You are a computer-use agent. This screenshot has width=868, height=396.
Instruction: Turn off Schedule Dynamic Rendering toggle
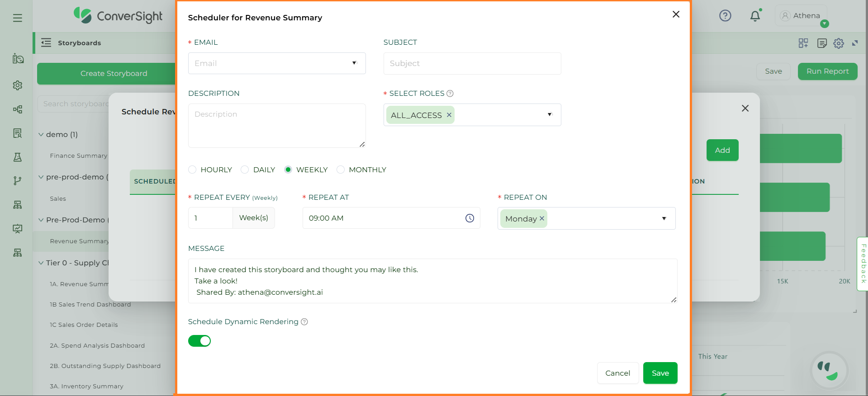click(199, 341)
